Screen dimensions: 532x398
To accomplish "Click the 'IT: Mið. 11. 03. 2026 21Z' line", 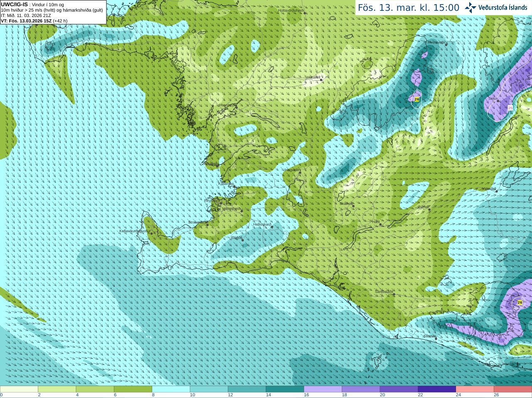I will (x=26, y=15).
